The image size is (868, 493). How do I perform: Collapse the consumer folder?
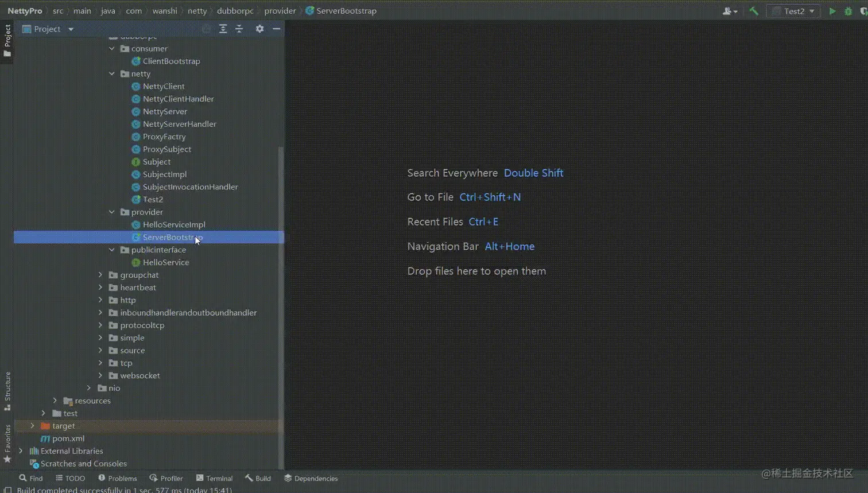click(x=112, y=49)
